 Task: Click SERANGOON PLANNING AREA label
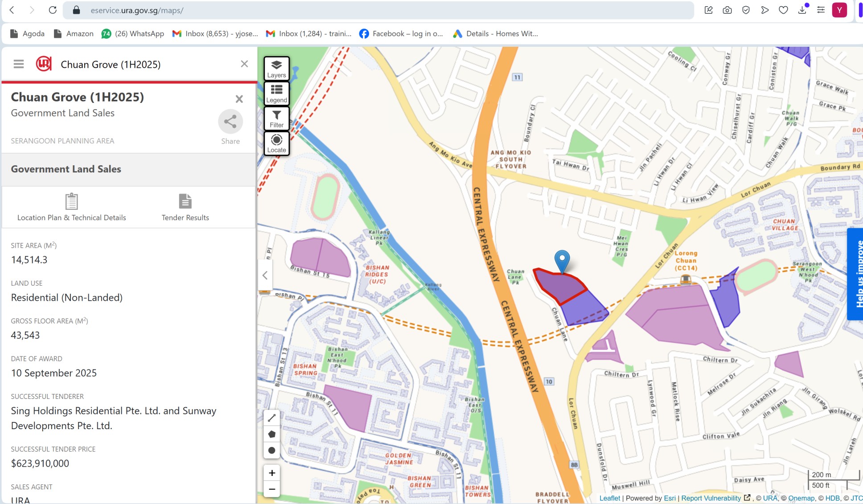62,141
